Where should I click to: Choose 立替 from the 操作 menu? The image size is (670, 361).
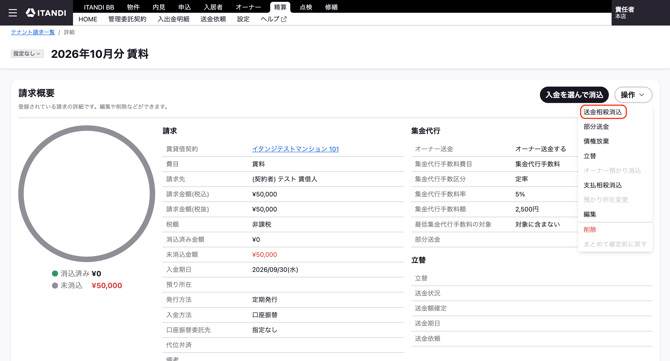pyautogui.click(x=590, y=156)
